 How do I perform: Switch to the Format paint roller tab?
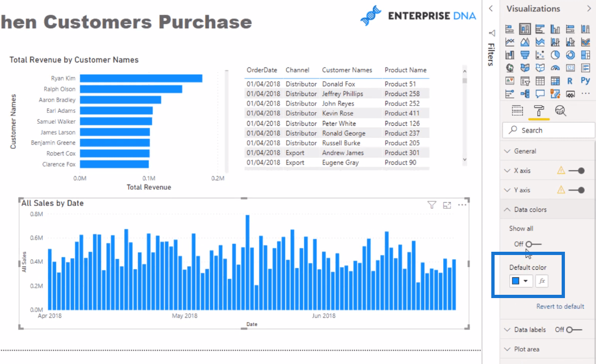pyautogui.click(x=539, y=111)
